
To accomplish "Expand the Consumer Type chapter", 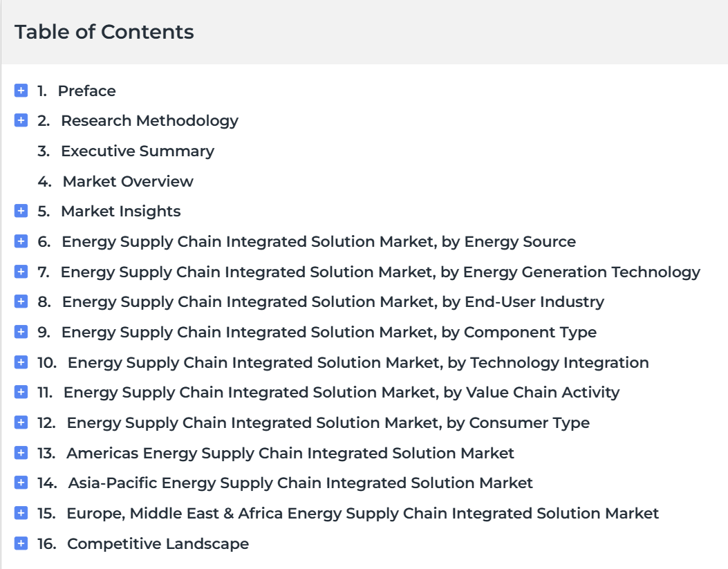I will tap(21, 422).
